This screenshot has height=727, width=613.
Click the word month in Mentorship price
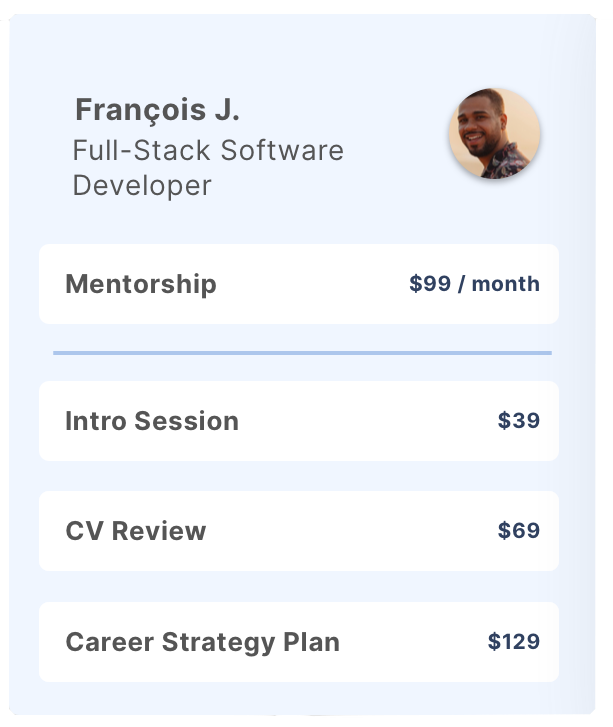pos(506,284)
